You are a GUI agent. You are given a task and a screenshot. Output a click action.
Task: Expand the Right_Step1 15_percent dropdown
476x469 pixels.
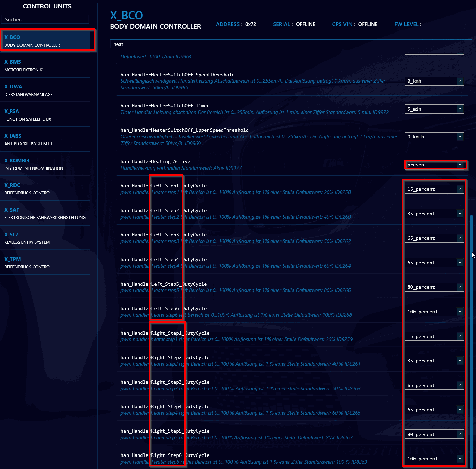click(434, 336)
